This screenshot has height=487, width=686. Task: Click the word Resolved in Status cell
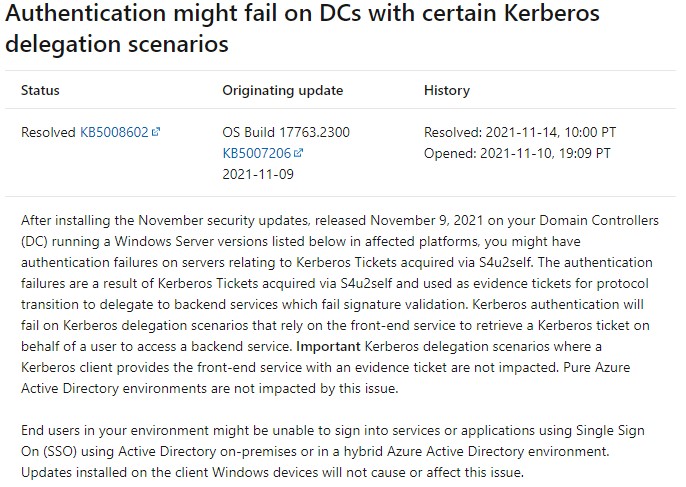49,132
